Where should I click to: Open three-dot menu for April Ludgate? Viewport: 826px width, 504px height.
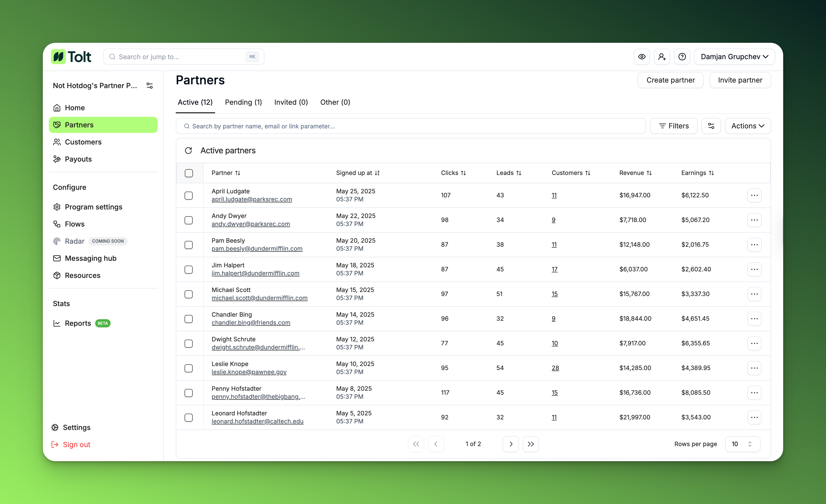click(x=754, y=195)
